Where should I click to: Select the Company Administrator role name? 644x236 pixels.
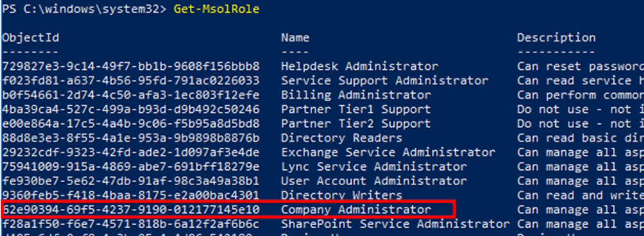tap(356, 210)
